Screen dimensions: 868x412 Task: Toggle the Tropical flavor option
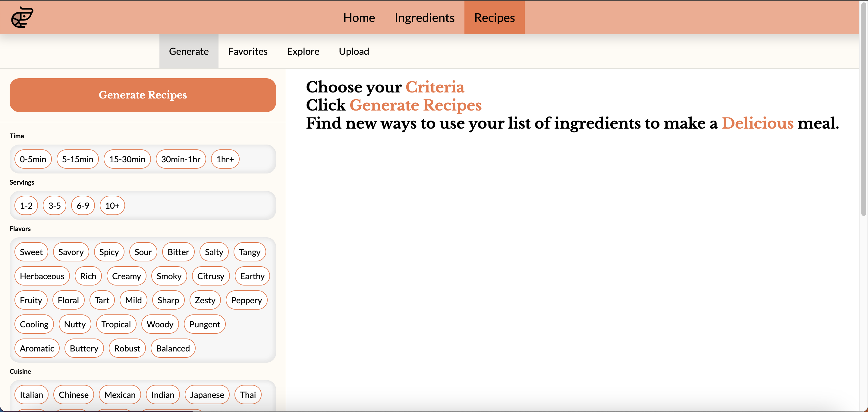(116, 324)
